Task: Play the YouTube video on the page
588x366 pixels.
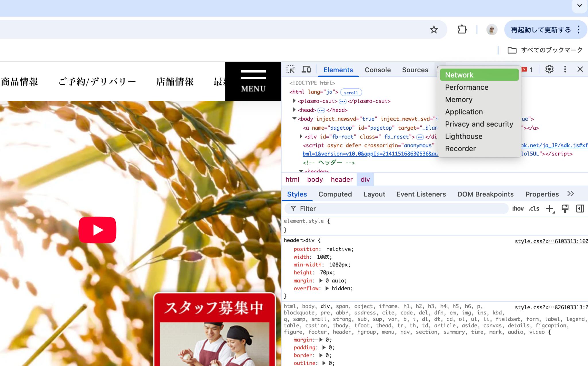Action: tap(97, 230)
